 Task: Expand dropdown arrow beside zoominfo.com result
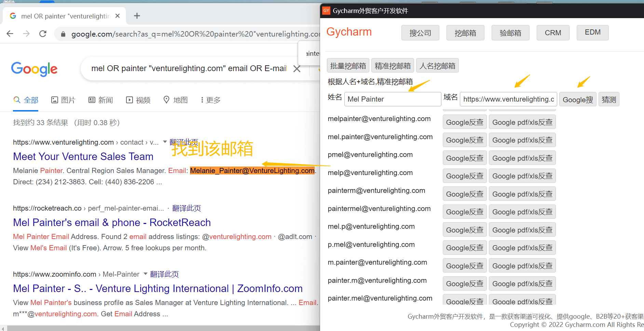[146, 274]
